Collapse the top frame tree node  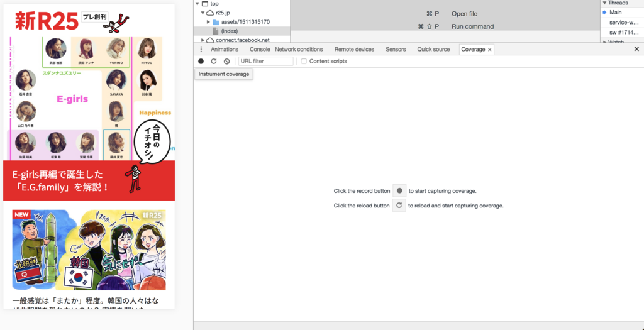[x=197, y=4]
